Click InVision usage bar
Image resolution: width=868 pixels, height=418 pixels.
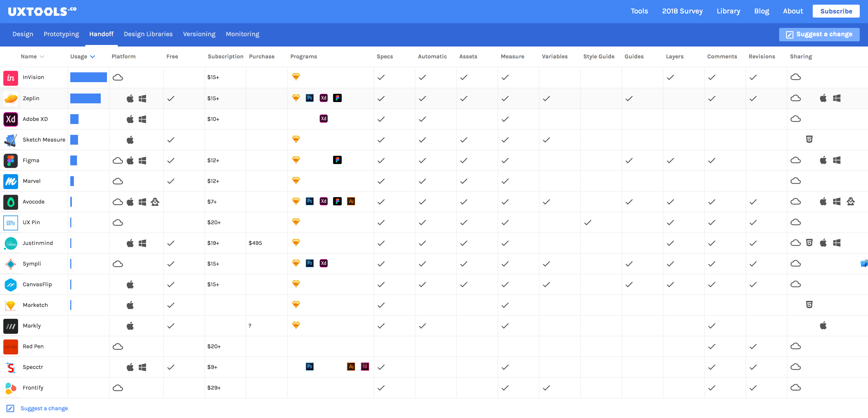point(89,77)
